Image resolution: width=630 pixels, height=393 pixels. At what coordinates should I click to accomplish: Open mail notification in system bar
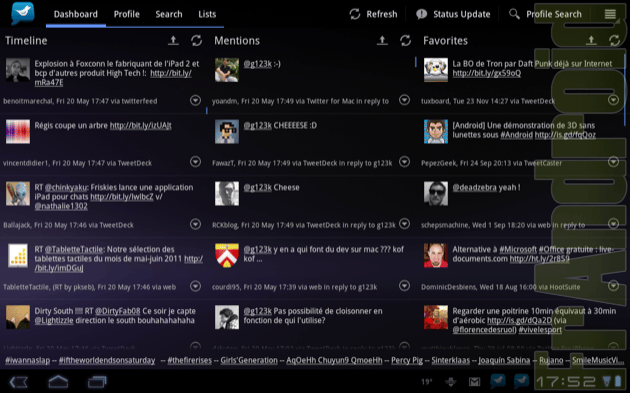[474, 381]
